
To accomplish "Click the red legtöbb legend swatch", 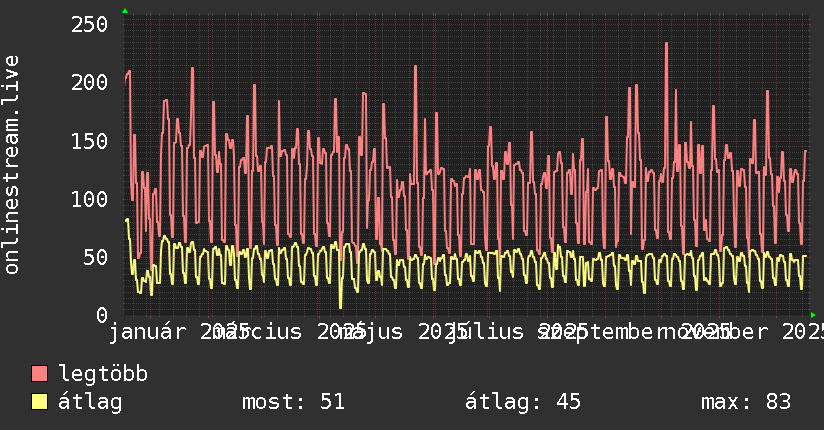I will 39,373.
